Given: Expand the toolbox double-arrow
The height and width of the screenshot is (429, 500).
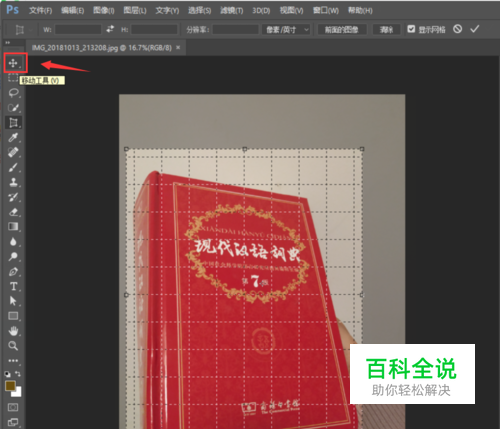Looking at the screenshot, I should tap(7, 43).
